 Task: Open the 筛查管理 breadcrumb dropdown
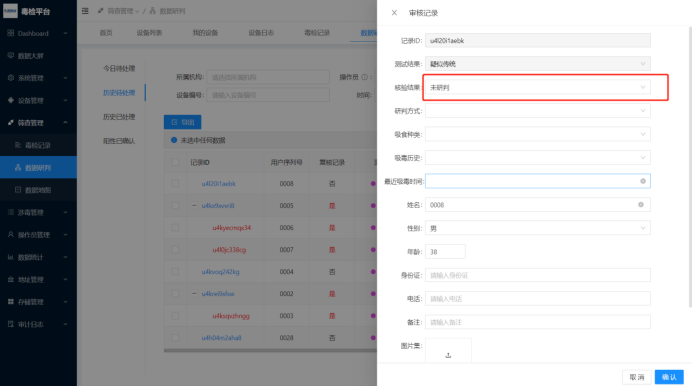[118, 11]
